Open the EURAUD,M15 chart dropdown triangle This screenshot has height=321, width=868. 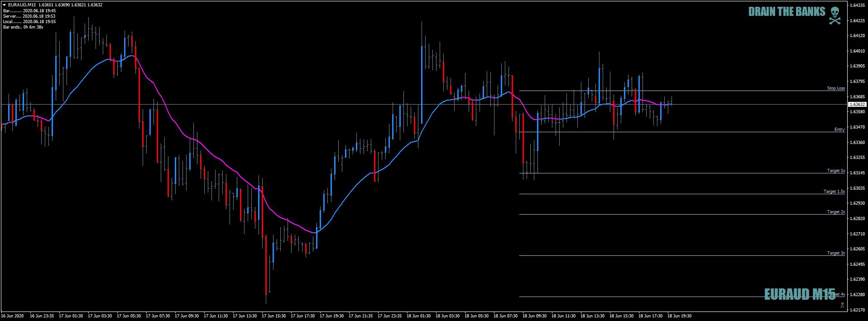point(5,5)
